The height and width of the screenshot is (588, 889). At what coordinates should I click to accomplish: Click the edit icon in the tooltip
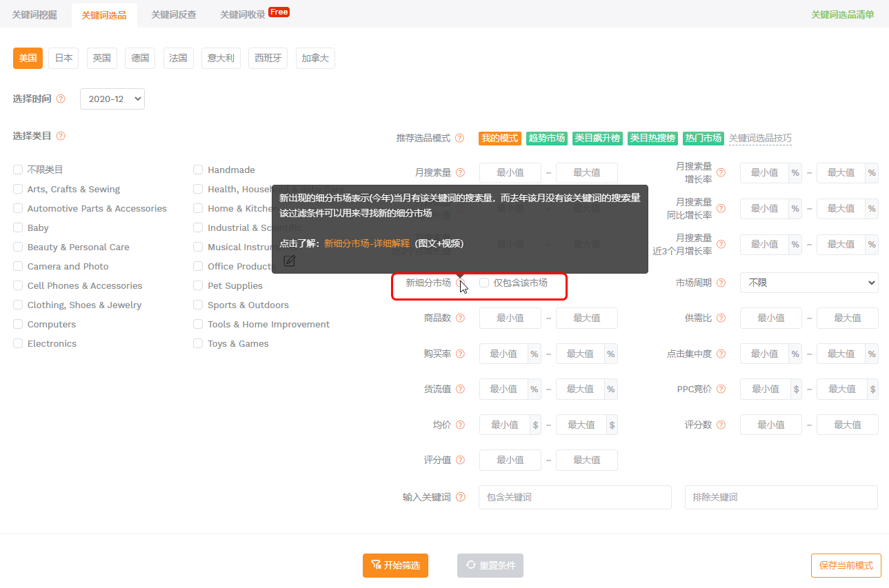(x=290, y=261)
